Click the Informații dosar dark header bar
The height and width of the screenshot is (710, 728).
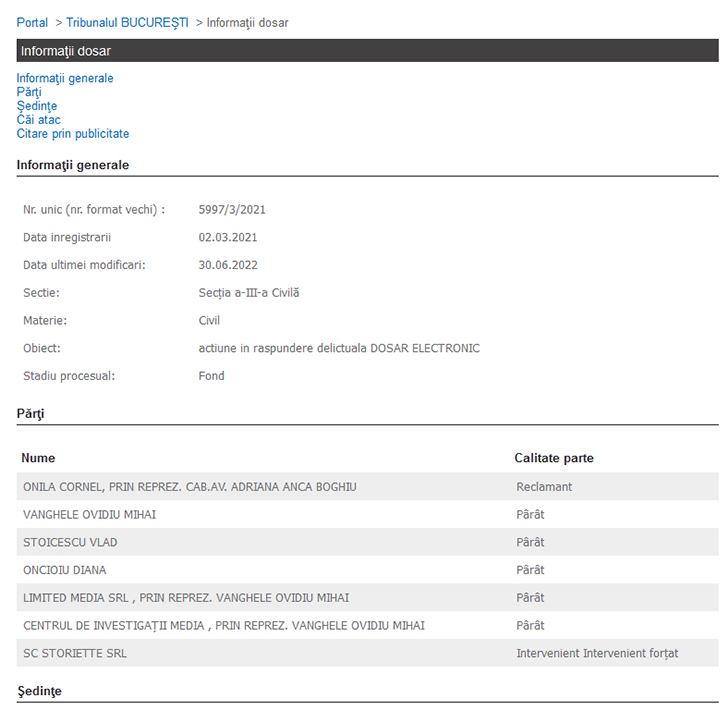point(368,51)
